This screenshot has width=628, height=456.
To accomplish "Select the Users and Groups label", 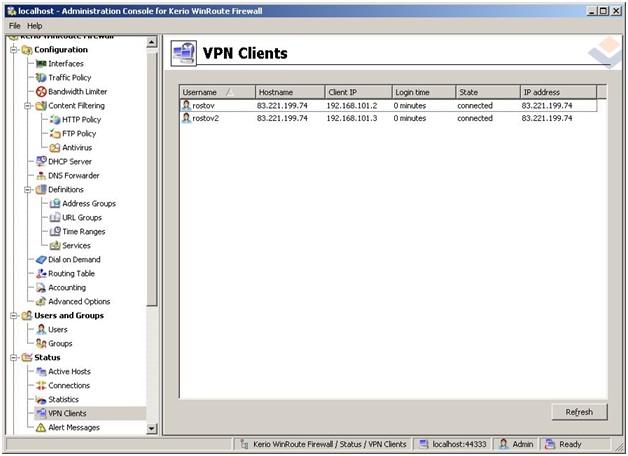I will click(x=69, y=315).
